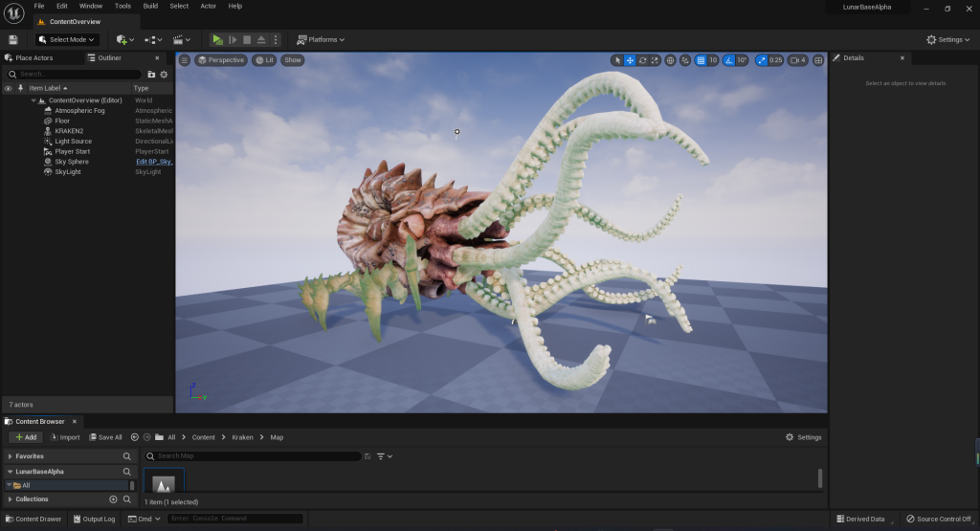Open the File menu
The width and height of the screenshot is (980, 531).
[38, 6]
